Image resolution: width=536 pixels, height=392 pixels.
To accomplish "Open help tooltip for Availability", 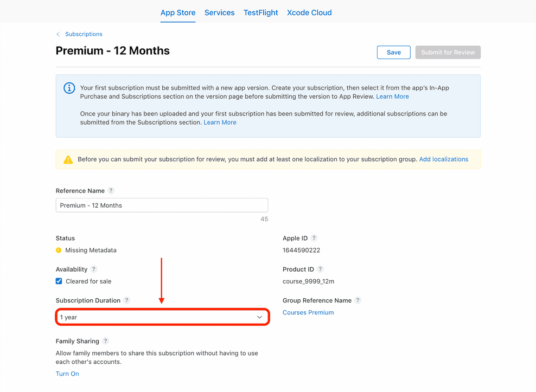I will [x=94, y=269].
